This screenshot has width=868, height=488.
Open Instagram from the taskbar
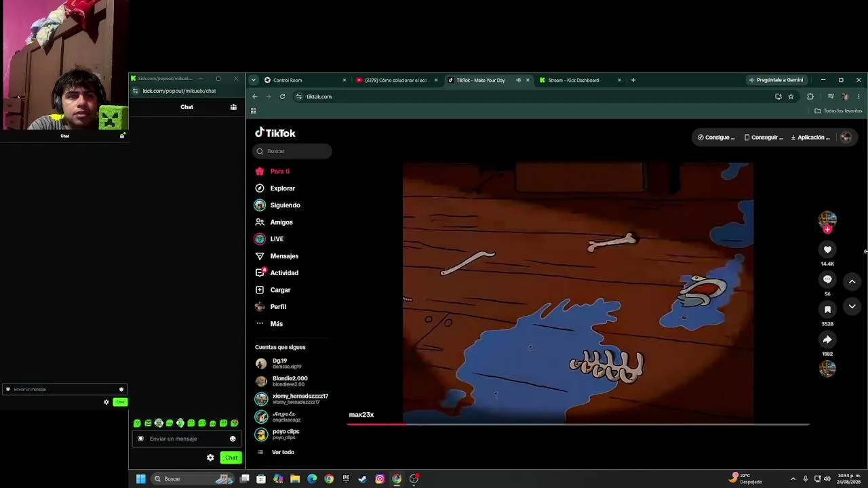(x=380, y=479)
